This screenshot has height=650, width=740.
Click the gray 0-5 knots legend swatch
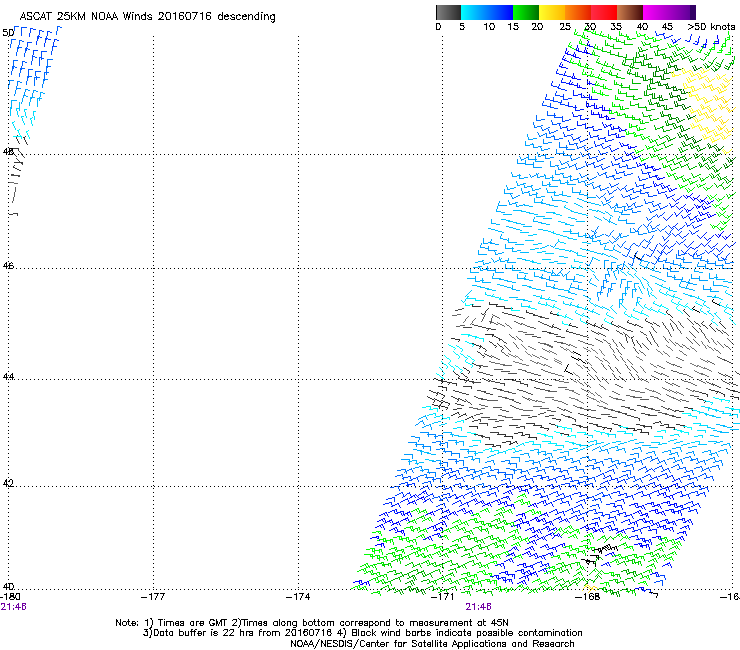click(x=448, y=12)
